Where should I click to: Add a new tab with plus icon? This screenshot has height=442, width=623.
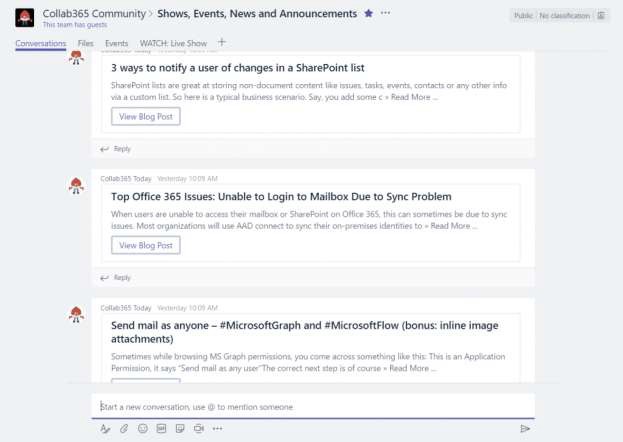click(x=222, y=42)
